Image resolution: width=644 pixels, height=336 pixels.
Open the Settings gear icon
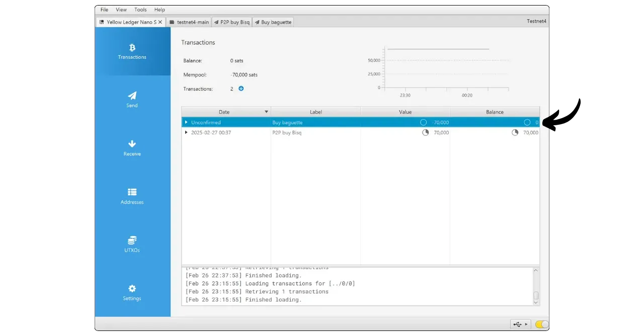click(x=132, y=289)
